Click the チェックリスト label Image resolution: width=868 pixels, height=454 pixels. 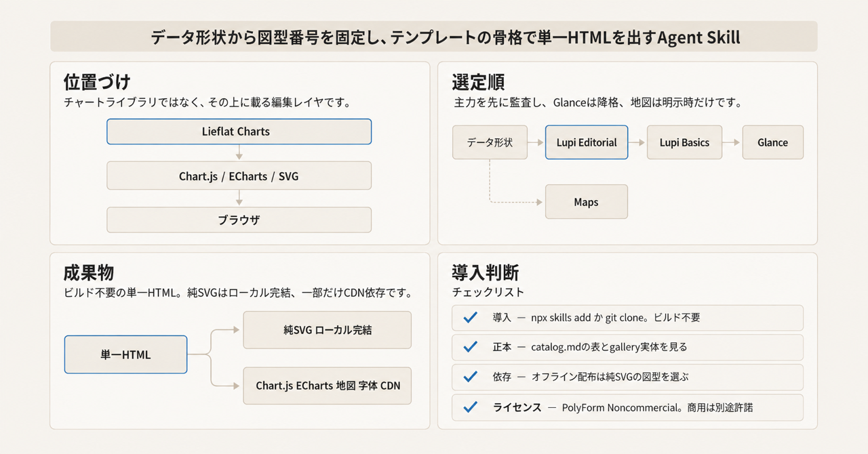coord(488,293)
